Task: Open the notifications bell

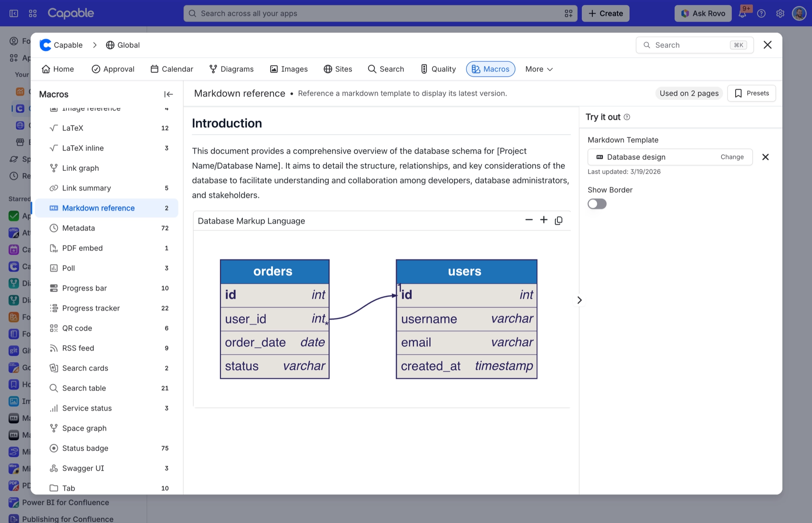Action: (x=742, y=13)
